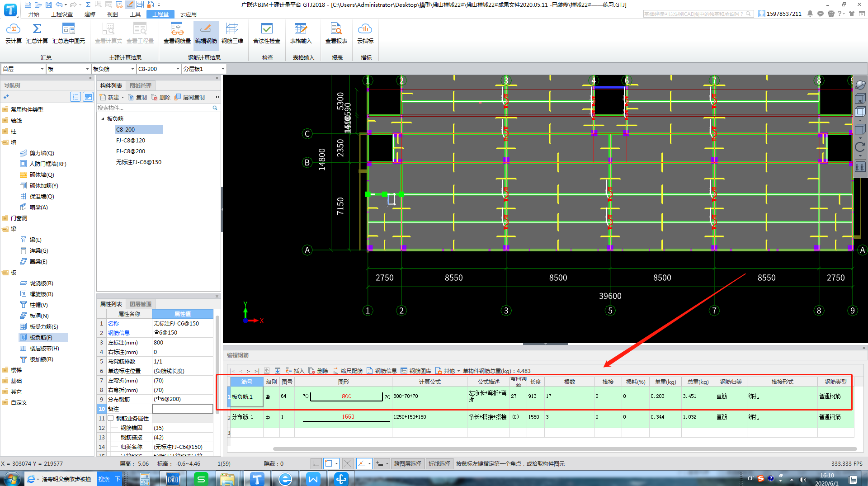Collapse 钢筋业务属性 property group
The image size is (868, 486).
click(110, 418)
